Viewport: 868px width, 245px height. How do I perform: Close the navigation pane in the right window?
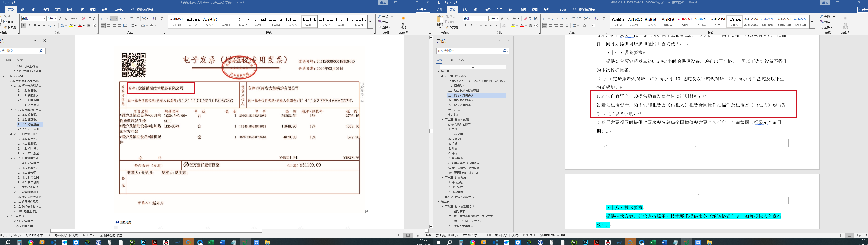point(508,41)
